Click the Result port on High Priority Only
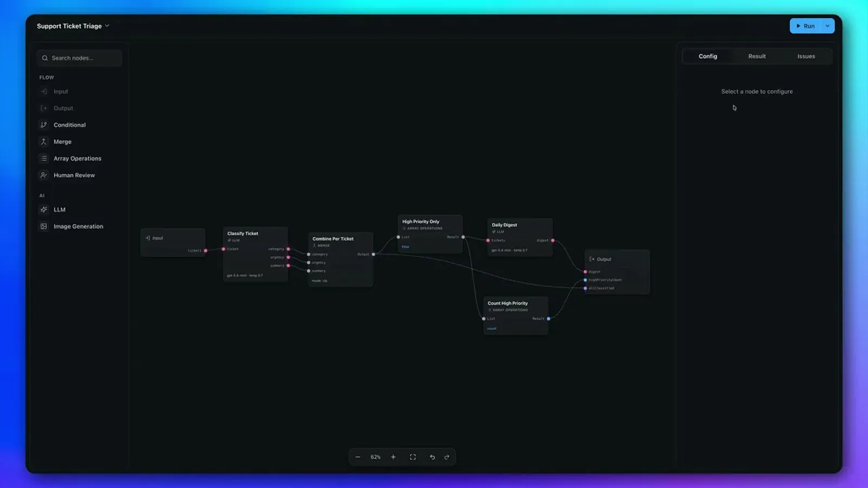The height and width of the screenshot is (488, 868). tap(463, 237)
